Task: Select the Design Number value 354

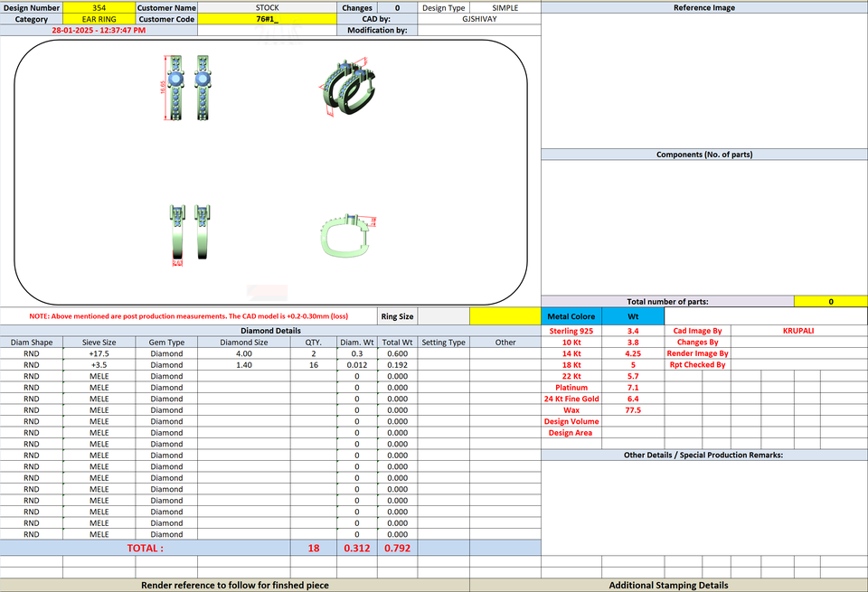Action: tap(99, 8)
